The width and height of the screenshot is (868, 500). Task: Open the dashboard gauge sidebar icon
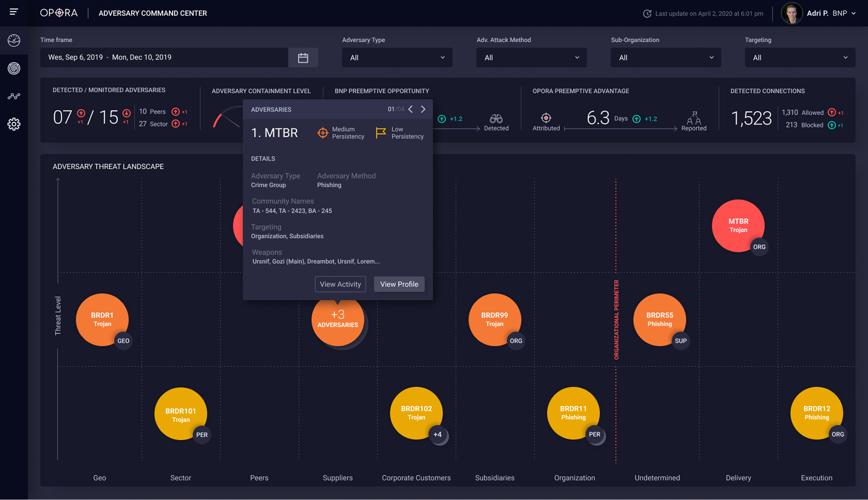coord(14,40)
